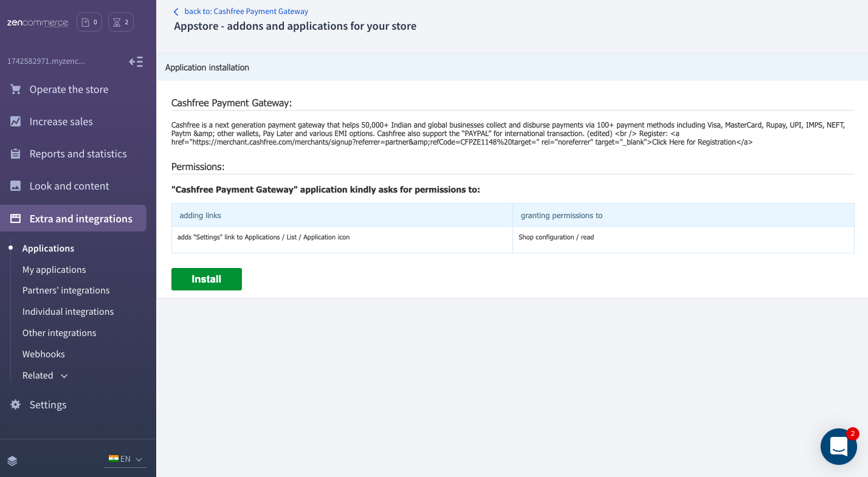Screen dimensions: 868x477
Task: Select Extra and integrations menu
Action: (73, 218)
